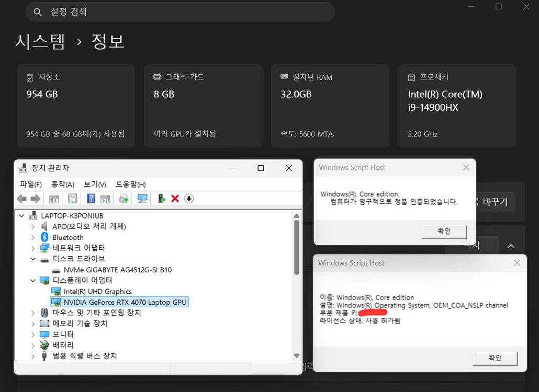Click the Device Manager scrollbar up arrow
Viewport: 539px width, 392px height.
pyautogui.click(x=296, y=215)
